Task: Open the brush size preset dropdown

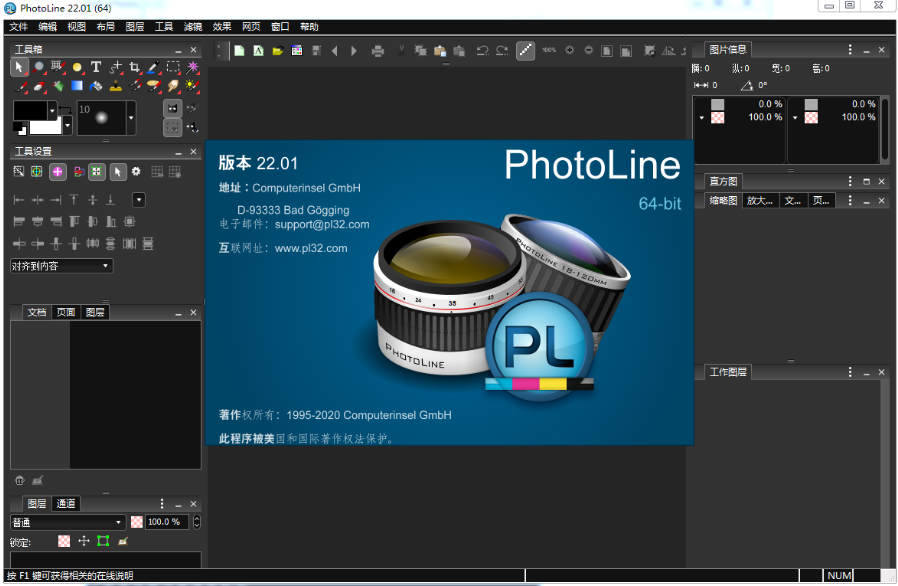Action: click(131, 119)
